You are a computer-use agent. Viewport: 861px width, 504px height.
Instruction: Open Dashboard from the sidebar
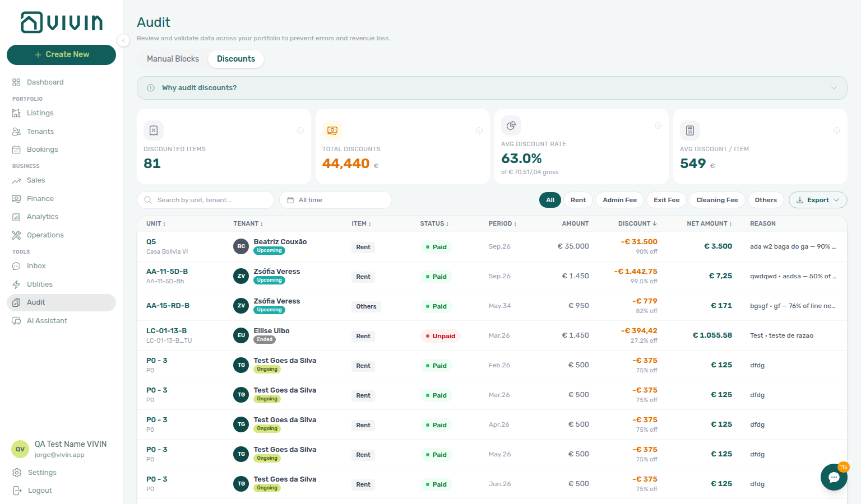[x=62, y=82]
